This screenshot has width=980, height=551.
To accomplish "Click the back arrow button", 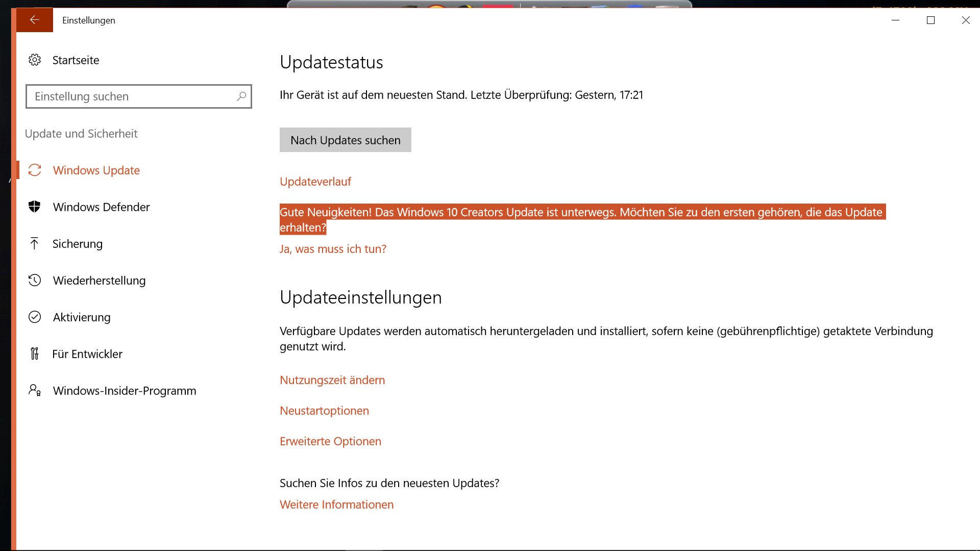I will [34, 20].
